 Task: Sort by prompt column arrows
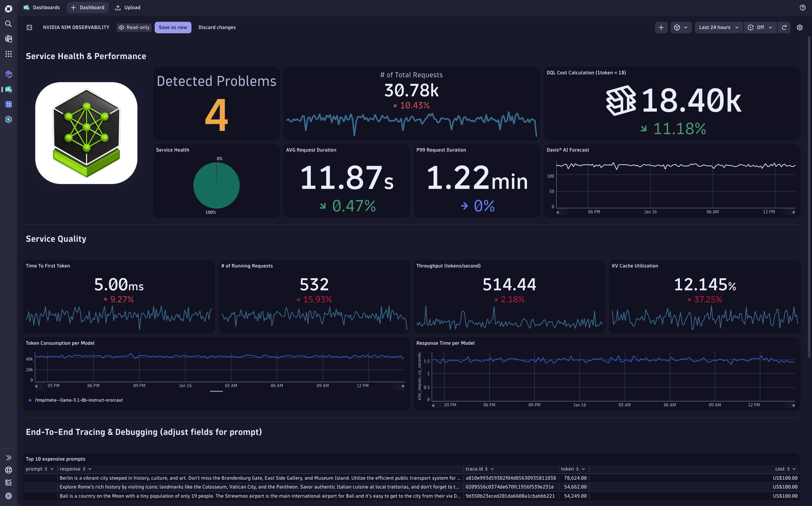(46, 469)
